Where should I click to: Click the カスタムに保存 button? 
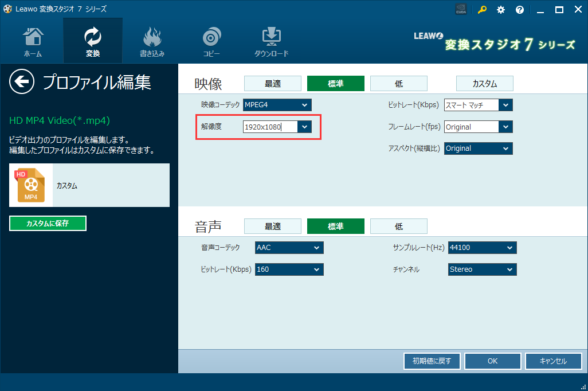pos(48,224)
